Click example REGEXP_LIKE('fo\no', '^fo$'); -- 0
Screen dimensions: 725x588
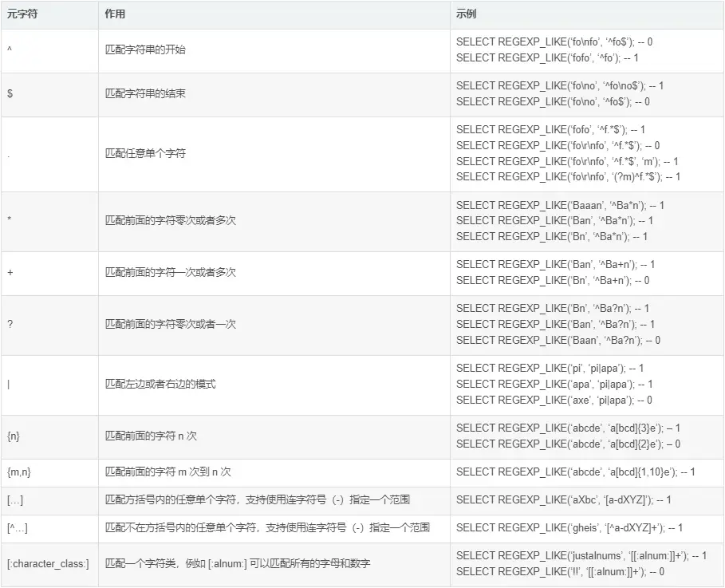pos(553,101)
